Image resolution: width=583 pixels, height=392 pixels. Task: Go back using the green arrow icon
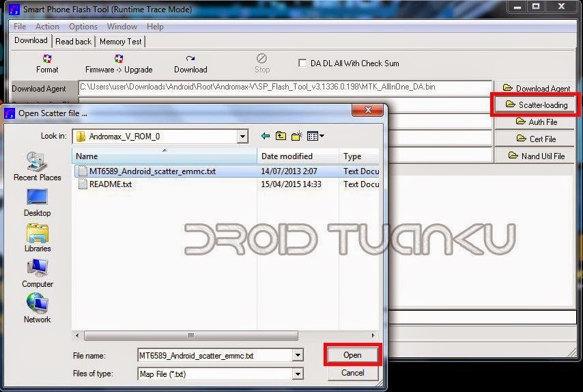266,136
